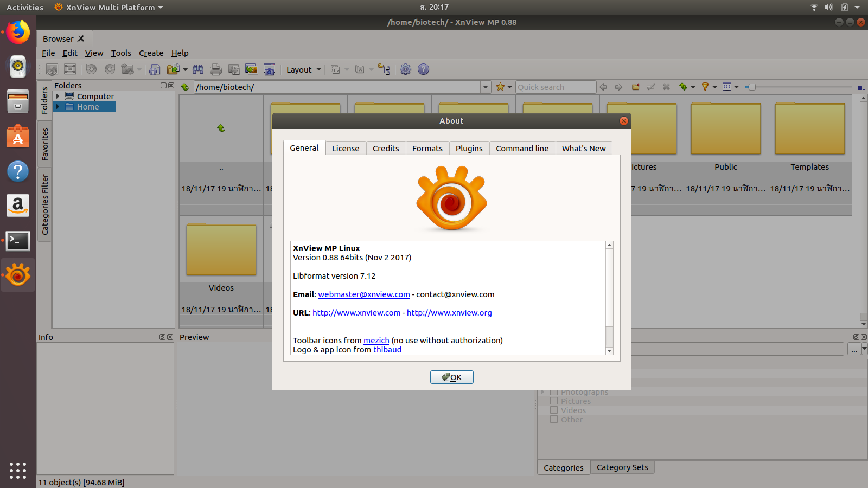Open the http://www.xnview.com link

356,313
